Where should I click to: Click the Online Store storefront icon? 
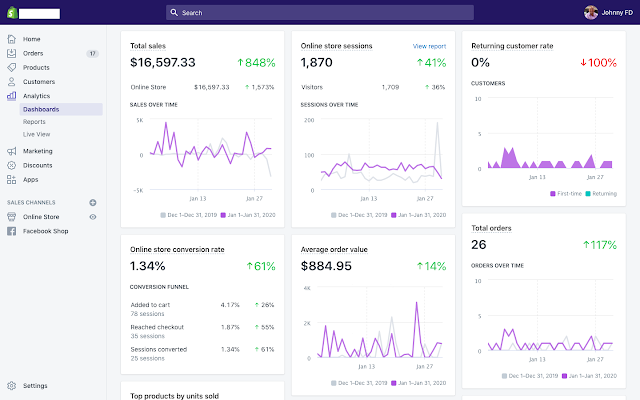[11, 217]
